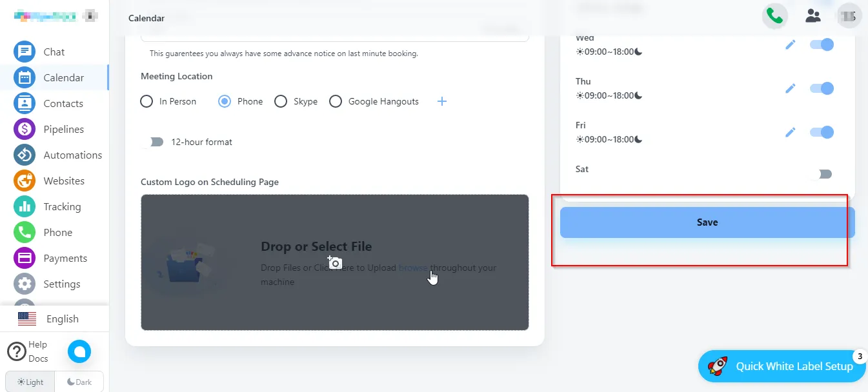Open the Automations sidebar icon

[25, 155]
